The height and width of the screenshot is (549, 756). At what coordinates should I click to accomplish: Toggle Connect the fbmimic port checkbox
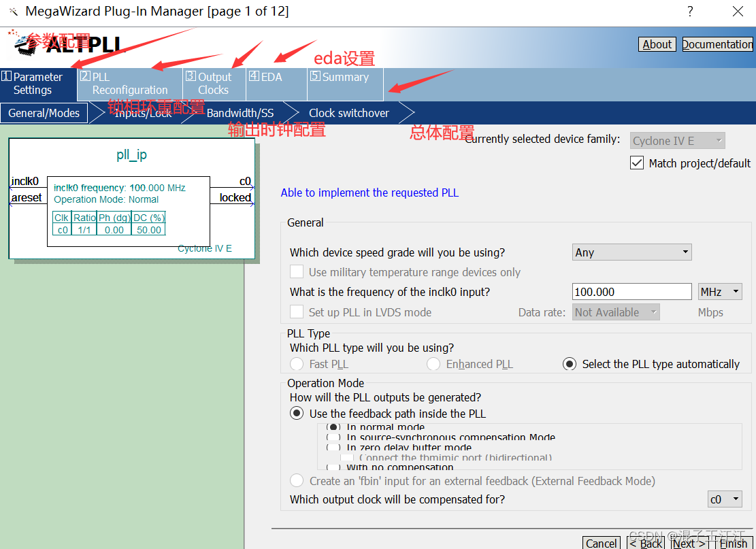(x=346, y=457)
